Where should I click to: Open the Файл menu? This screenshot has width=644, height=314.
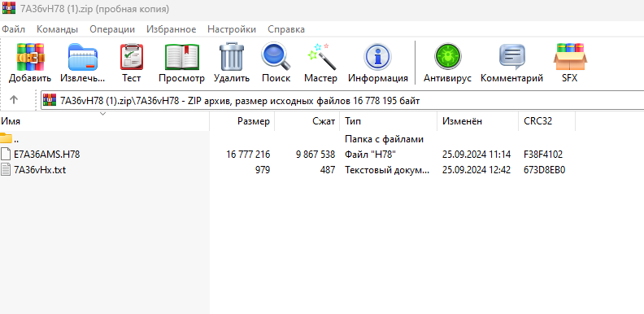tap(14, 29)
